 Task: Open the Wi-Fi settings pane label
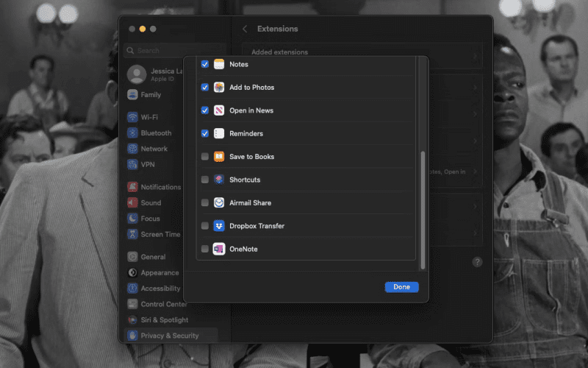(149, 117)
